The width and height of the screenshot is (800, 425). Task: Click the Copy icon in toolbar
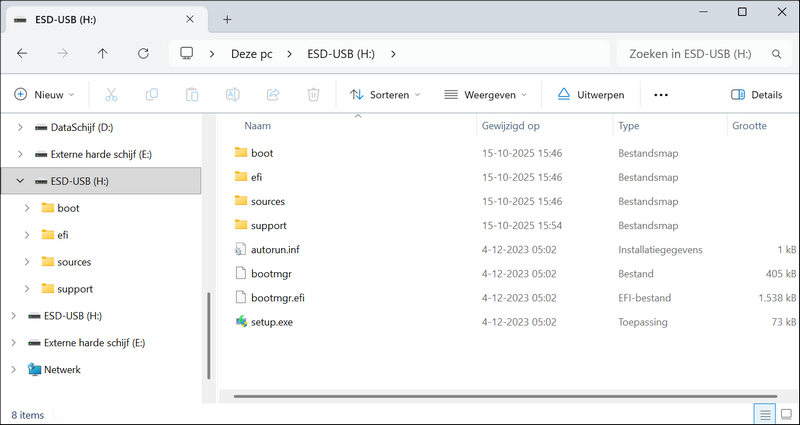point(151,95)
